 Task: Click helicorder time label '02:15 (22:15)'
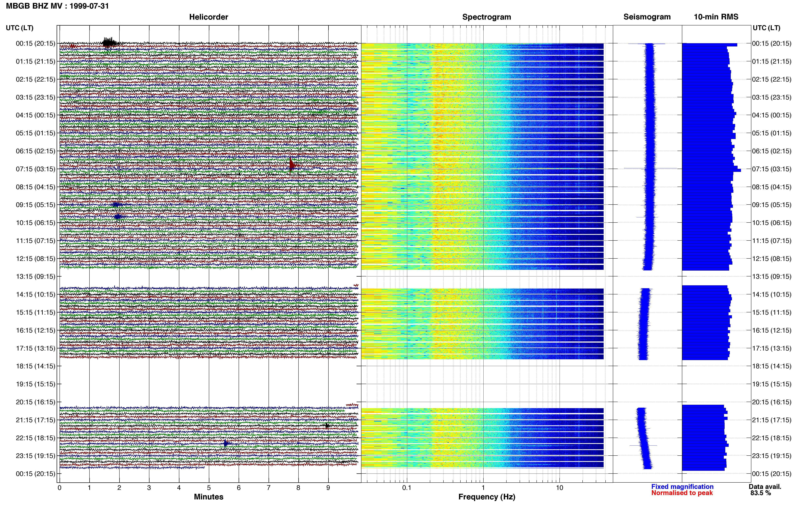pos(36,79)
